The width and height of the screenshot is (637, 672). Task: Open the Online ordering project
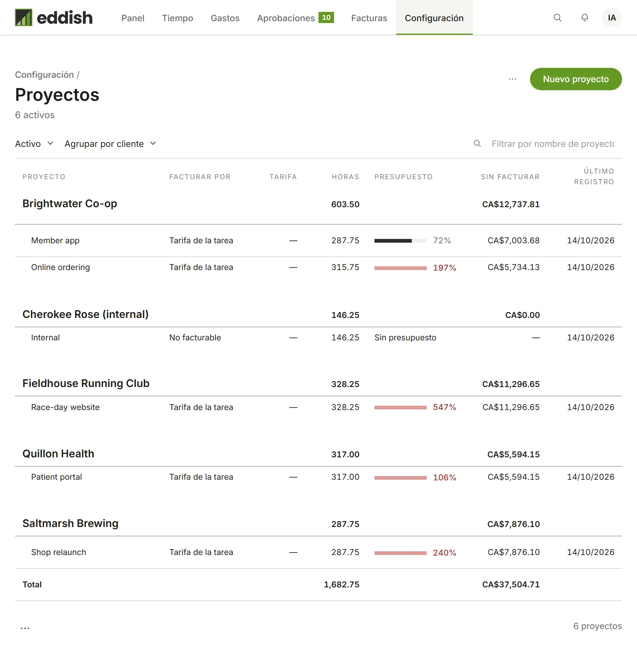coord(60,267)
